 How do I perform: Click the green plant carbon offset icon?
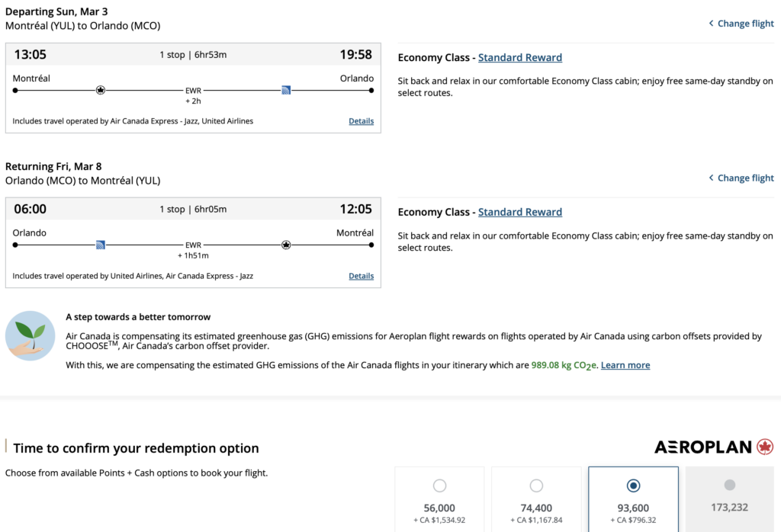30,335
